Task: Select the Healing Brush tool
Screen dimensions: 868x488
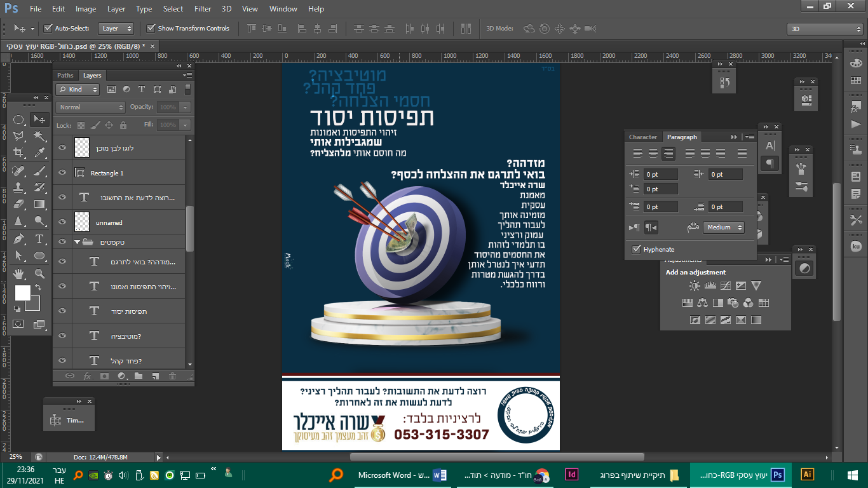Action: [x=19, y=171]
